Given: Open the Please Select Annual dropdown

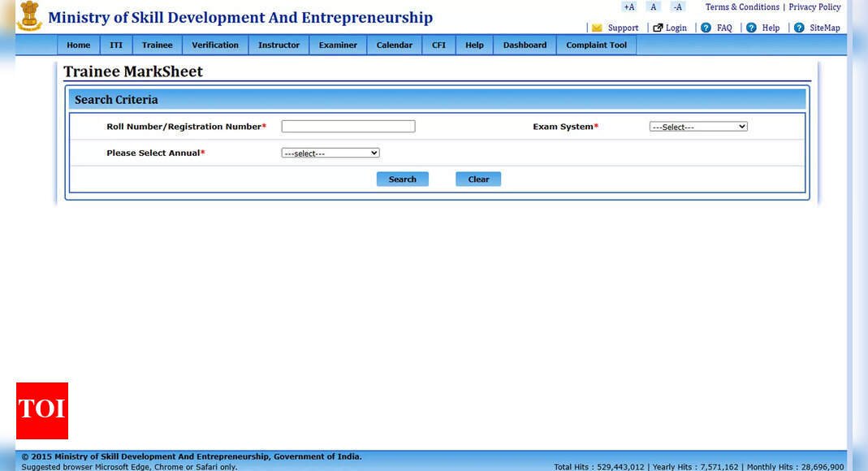Looking at the screenshot, I should pyautogui.click(x=330, y=153).
